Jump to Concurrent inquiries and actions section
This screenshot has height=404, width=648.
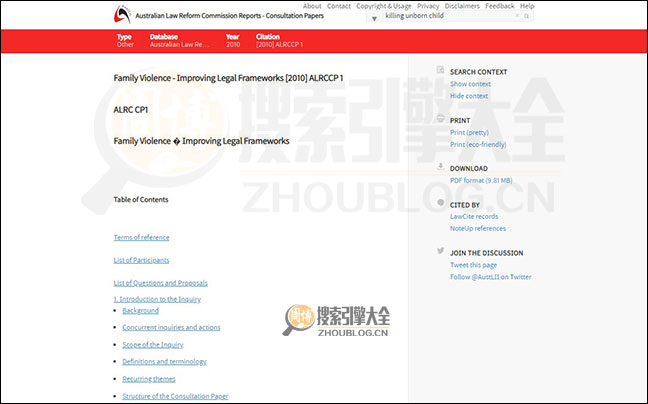171,327
